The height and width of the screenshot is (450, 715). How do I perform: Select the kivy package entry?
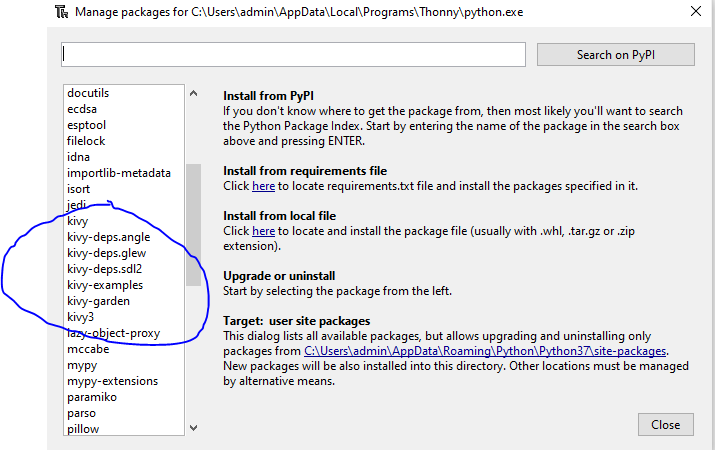point(78,221)
